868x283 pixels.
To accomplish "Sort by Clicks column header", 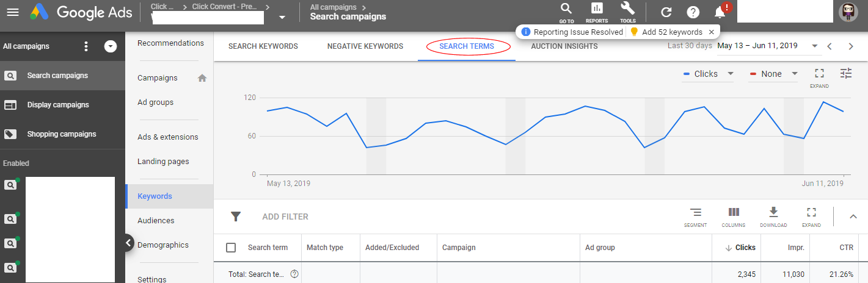I will point(740,248).
